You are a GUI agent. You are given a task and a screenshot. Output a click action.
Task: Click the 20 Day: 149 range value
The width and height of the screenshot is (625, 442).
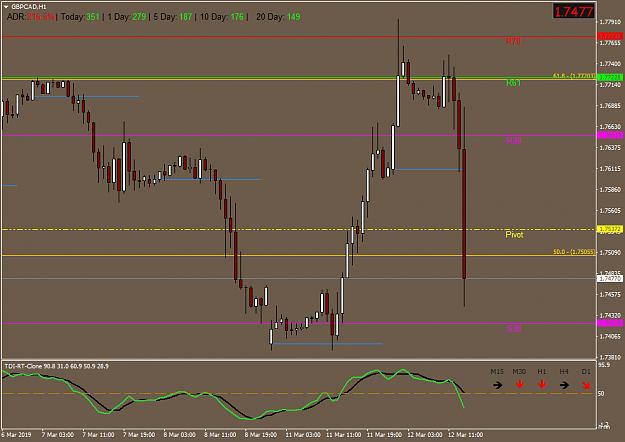[278, 17]
